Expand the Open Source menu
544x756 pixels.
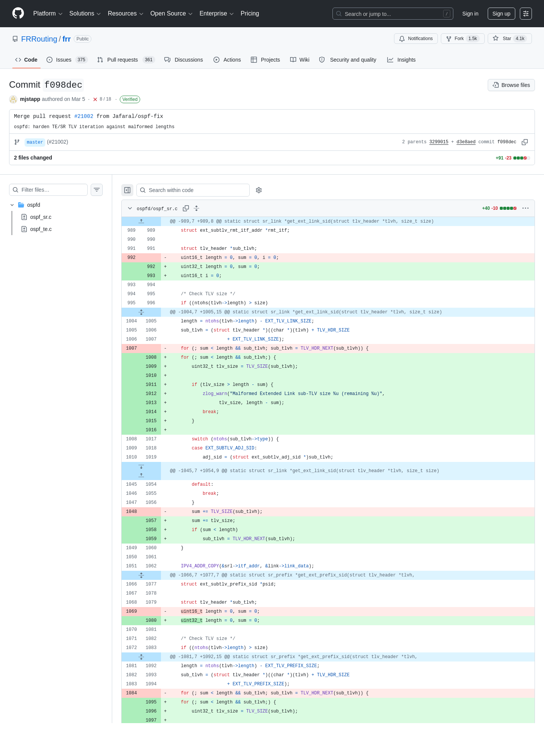click(x=172, y=14)
